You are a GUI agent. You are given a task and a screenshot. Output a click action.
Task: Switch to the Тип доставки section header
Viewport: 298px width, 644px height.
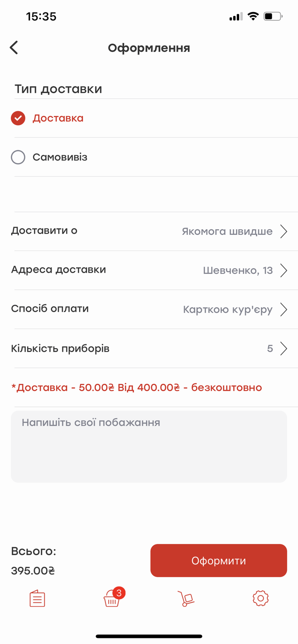point(58,88)
